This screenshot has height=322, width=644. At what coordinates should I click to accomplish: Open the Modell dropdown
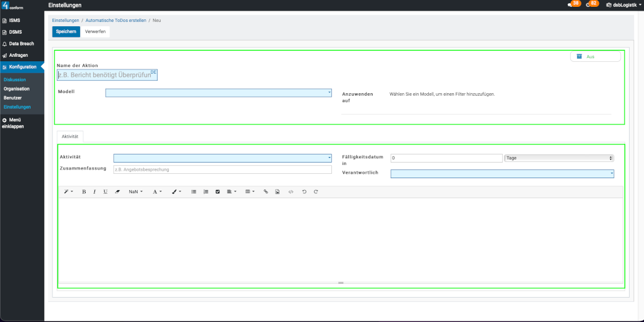218,93
